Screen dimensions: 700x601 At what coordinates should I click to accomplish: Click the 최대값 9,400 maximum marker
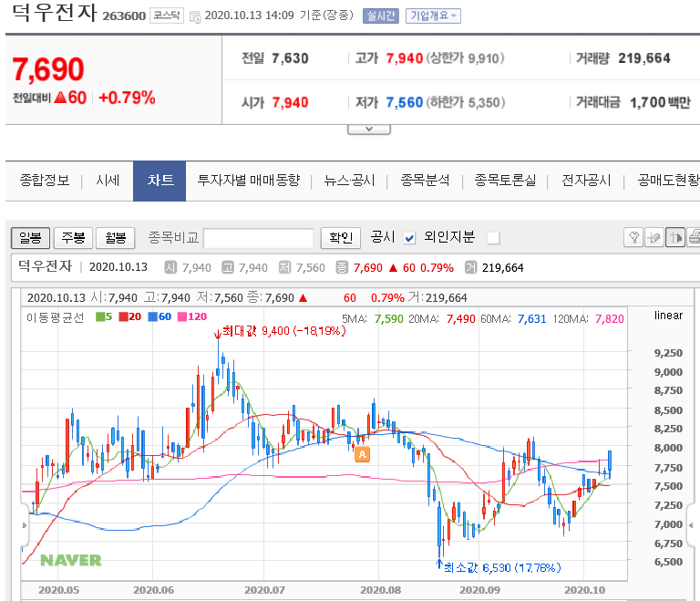click(280, 331)
